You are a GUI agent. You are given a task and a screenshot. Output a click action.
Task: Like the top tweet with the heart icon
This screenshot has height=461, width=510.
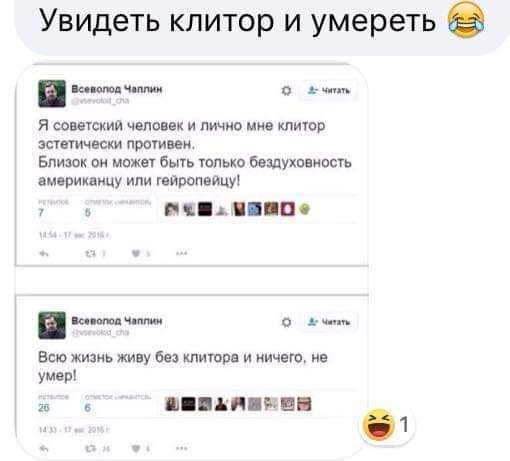click(136, 254)
